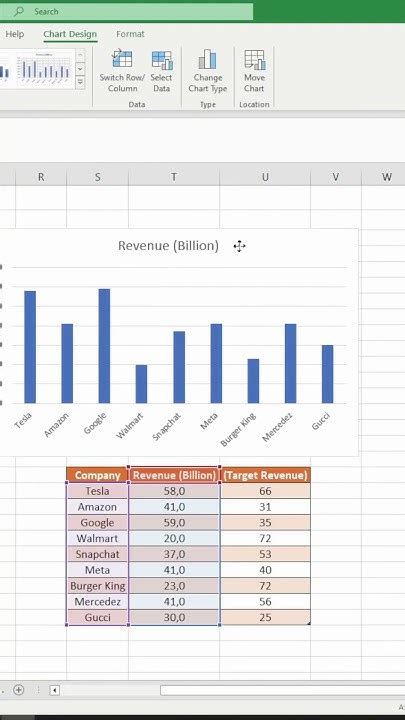Select the revenue cell 30,0

(174, 618)
